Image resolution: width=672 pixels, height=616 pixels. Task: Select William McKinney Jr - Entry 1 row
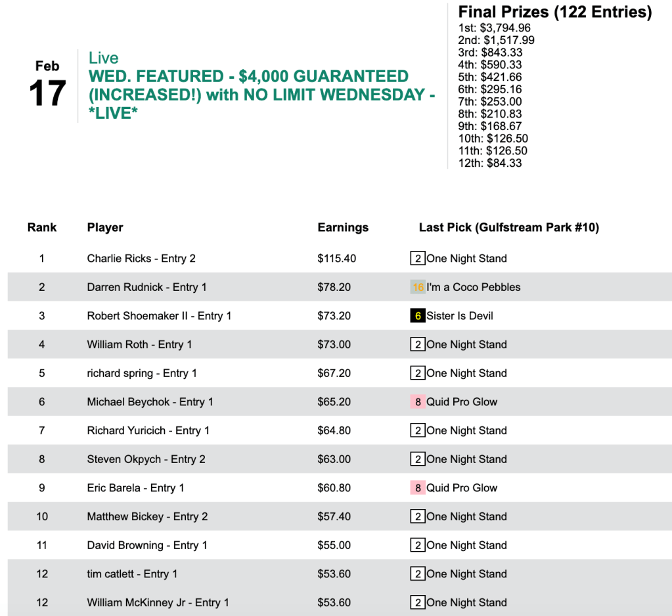click(x=158, y=603)
